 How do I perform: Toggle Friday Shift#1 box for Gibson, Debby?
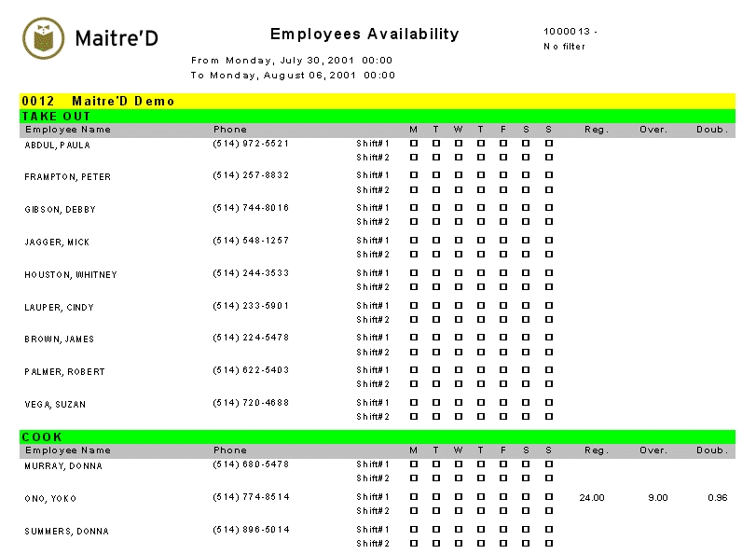point(503,208)
